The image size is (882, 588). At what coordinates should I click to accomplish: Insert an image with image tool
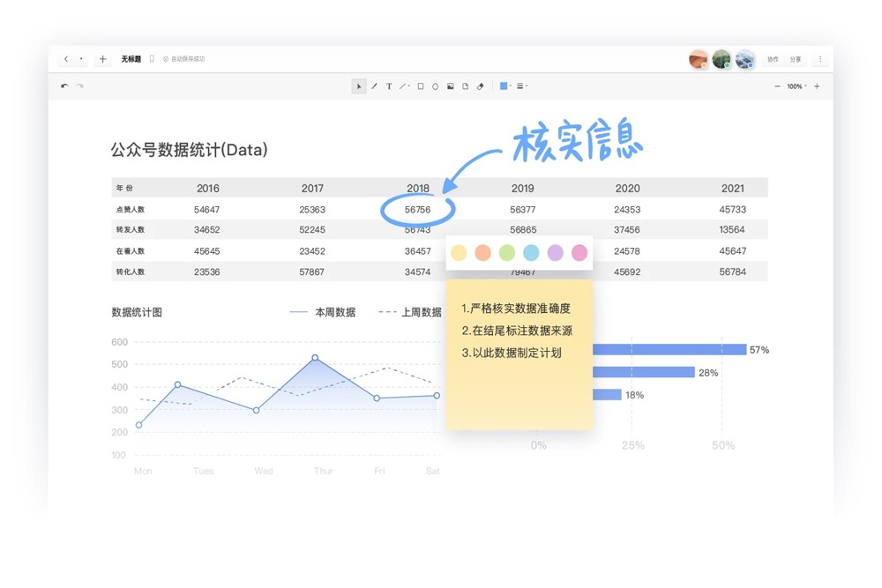[451, 86]
